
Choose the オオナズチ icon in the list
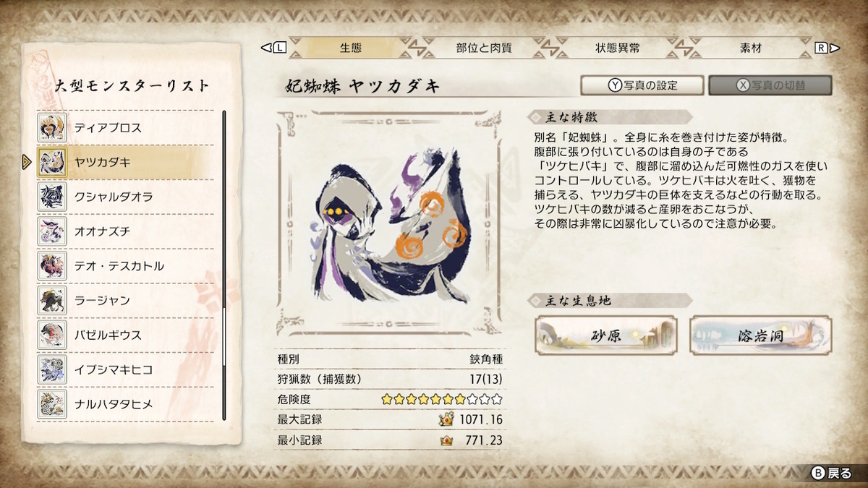52,231
